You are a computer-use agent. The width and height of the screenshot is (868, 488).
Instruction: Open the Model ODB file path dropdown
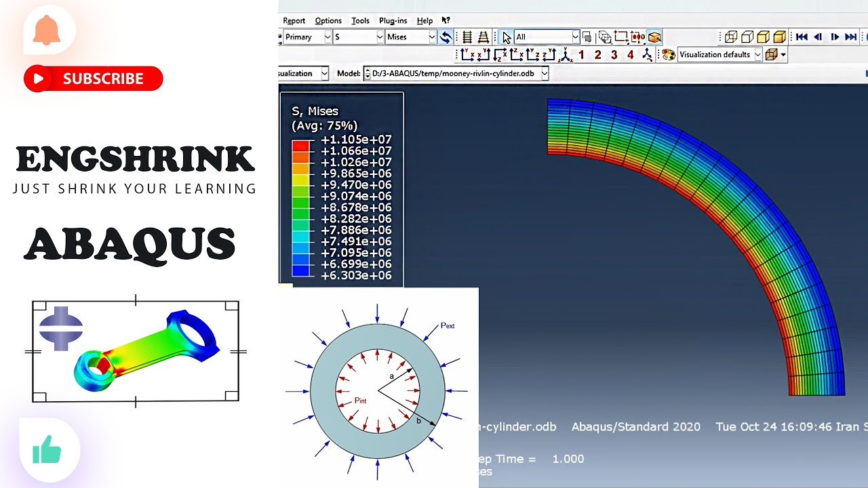456,73
